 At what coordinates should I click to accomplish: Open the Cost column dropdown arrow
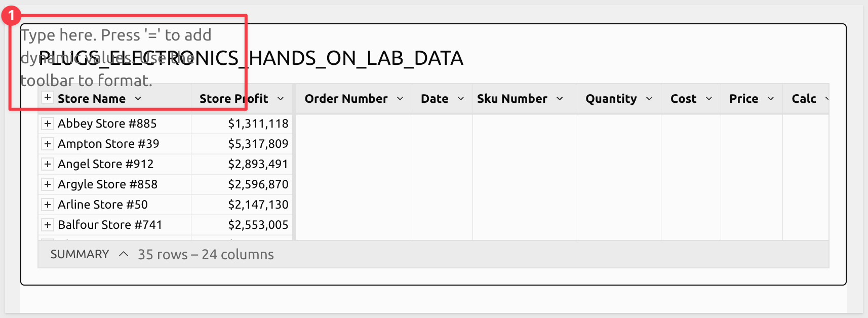click(x=709, y=99)
